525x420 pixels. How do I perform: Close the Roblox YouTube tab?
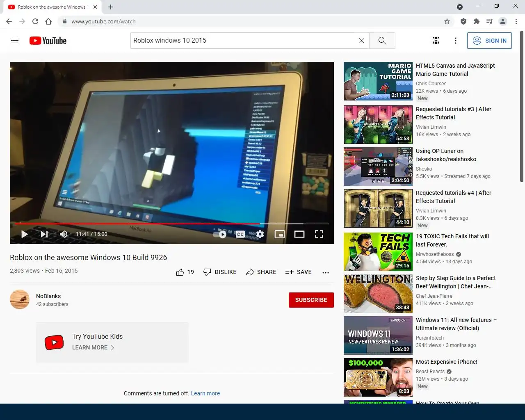(95, 7)
